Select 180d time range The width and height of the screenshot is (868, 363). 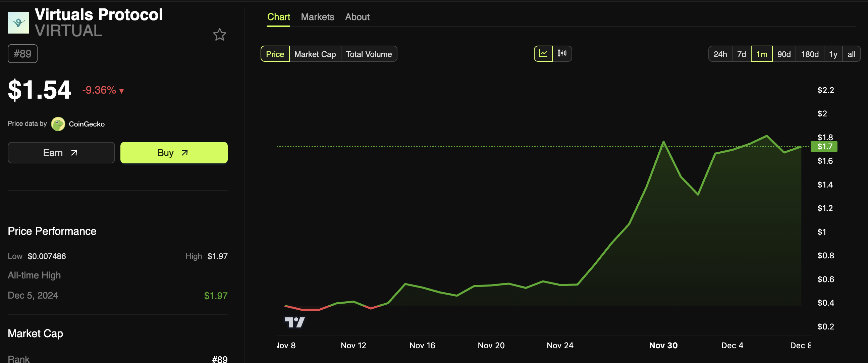(809, 54)
